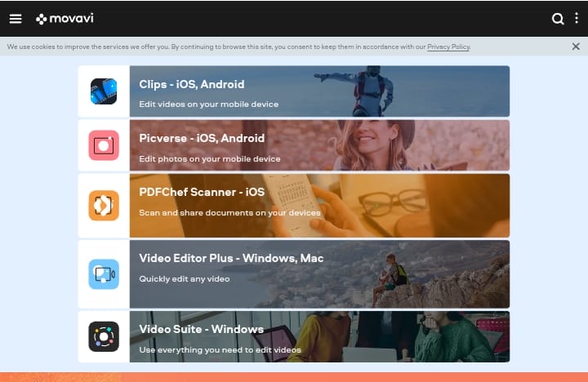Click 'Edit videos on your mobile device' text
The height and width of the screenshot is (382, 588).
(208, 104)
